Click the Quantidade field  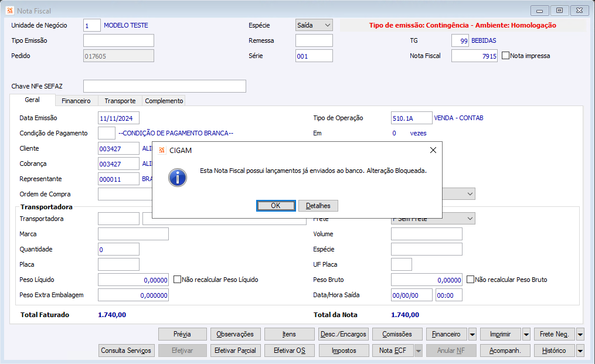pyautogui.click(x=119, y=249)
